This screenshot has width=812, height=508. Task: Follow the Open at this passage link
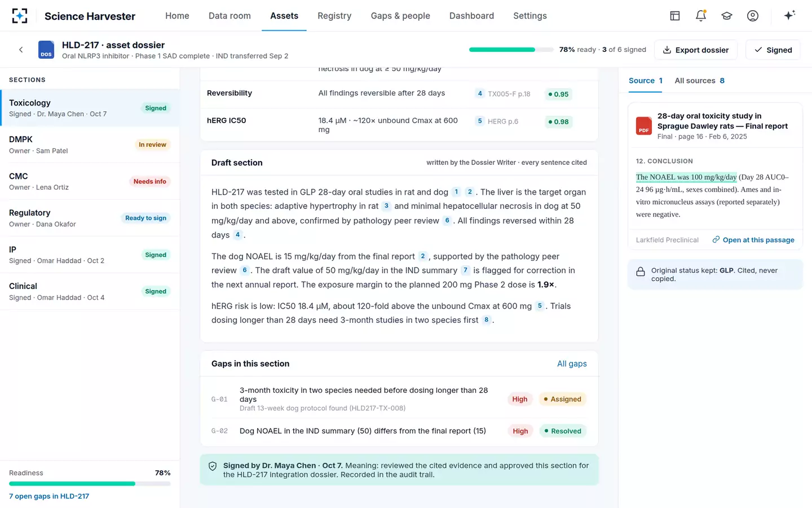[x=753, y=240]
